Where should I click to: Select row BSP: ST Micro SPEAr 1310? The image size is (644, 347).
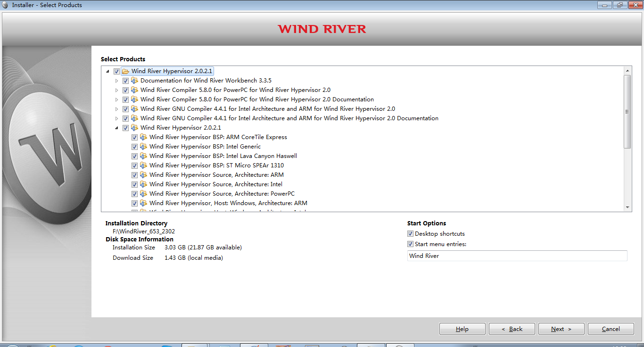tap(216, 165)
